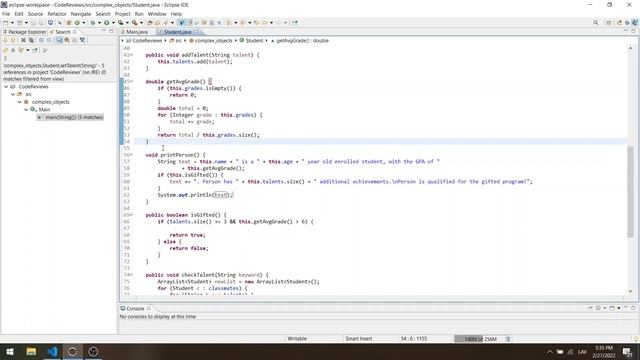The image size is (640, 360).
Task: Click the Save icon in toolbar
Action: pyautogui.click(x=33, y=23)
